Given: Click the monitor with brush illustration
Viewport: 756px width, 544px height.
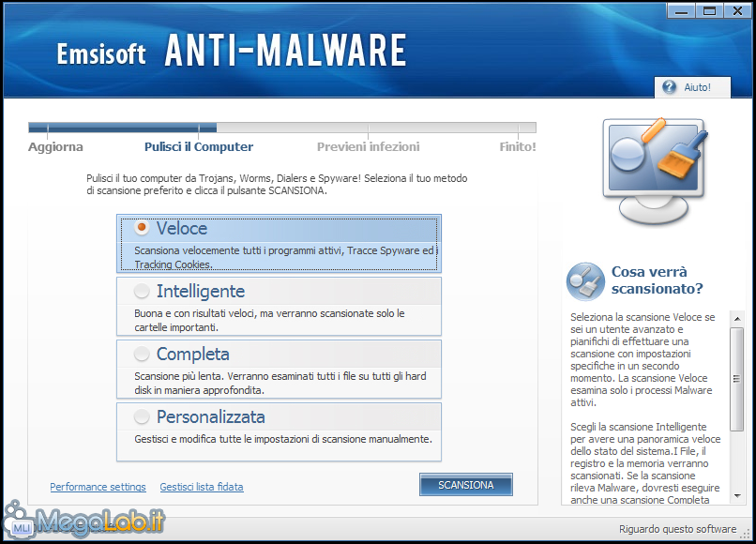Looking at the screenshot, I should click(655, 172).
